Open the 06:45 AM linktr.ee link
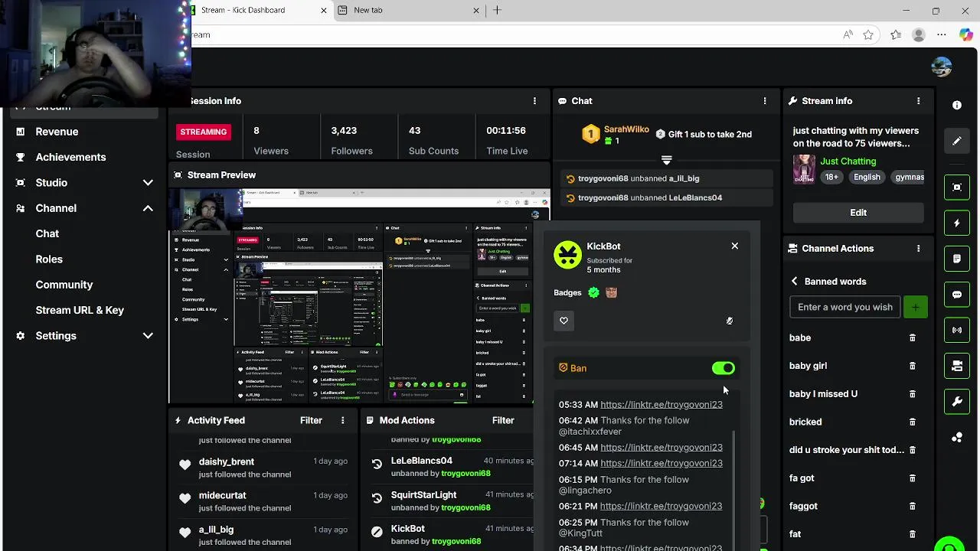 661,447
